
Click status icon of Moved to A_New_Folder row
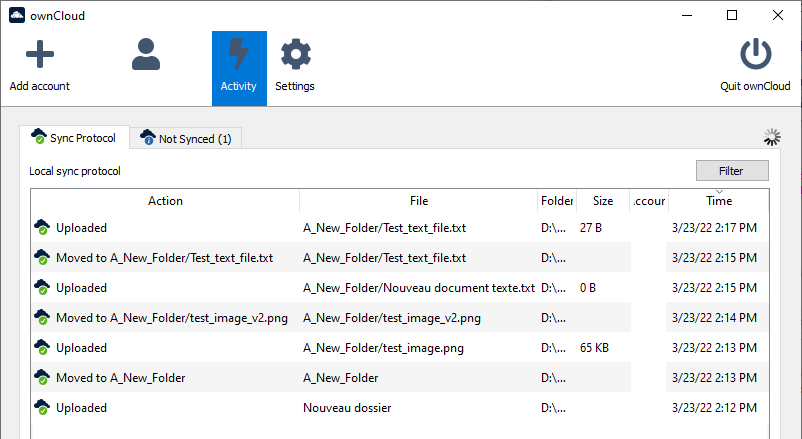42,378
